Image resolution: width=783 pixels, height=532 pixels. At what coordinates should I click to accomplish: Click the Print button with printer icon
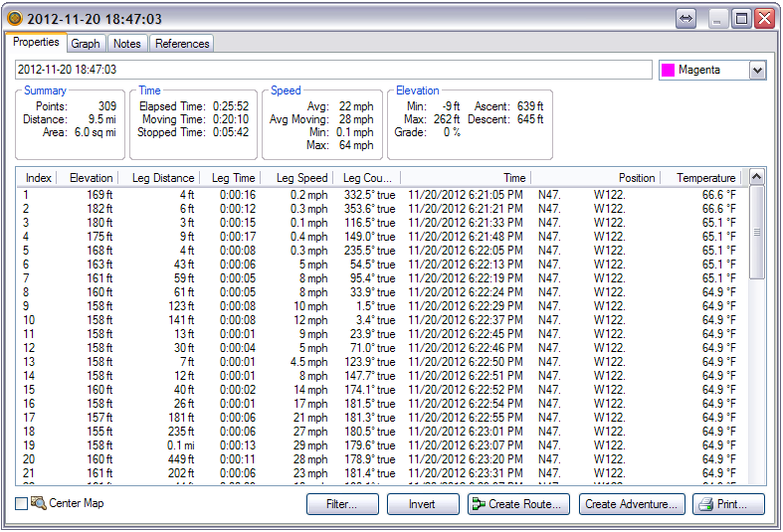728,504
